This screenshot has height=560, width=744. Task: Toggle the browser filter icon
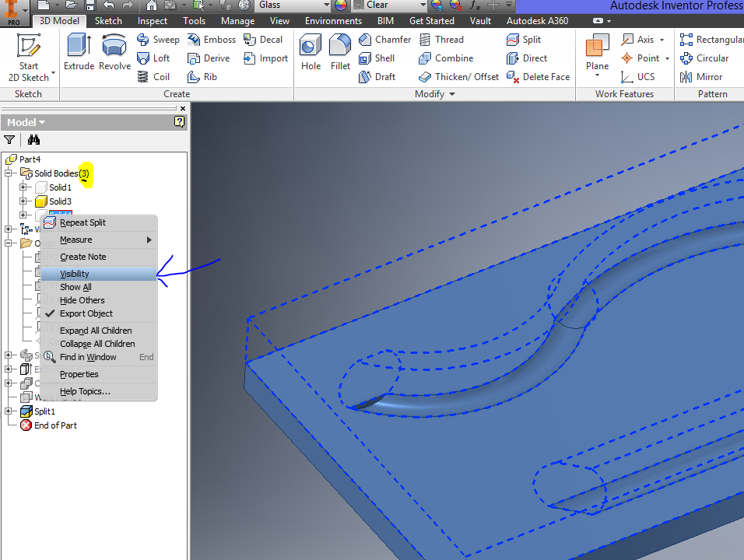click(x=9, y=139)
